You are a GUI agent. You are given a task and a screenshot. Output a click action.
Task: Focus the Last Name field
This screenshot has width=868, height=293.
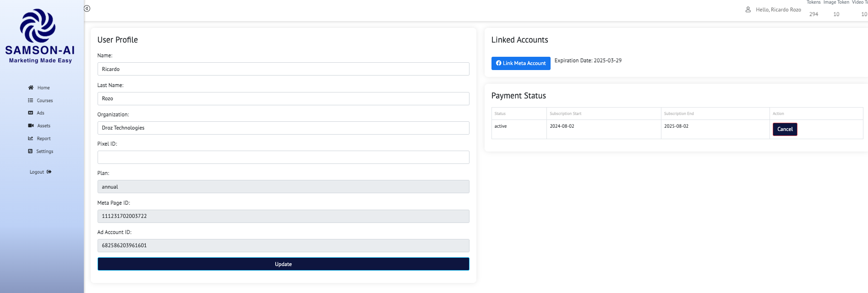(283, 98)
